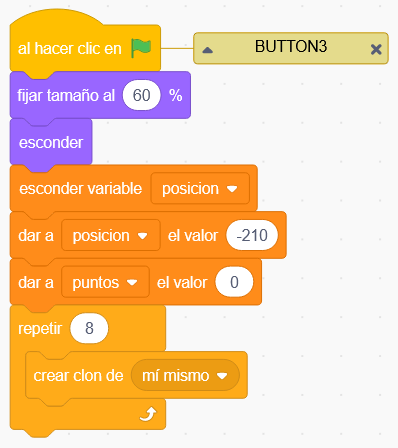Click the BUTTON3 comment title text
398x448 pixels.
point(291,46)
